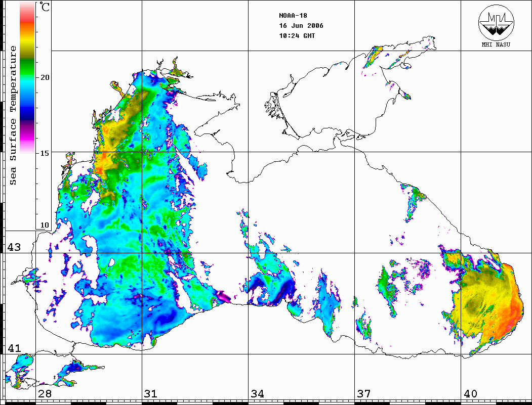Click the longitude label '37'
This screenshot has height=405, width=532.
[x=364, y=394]
